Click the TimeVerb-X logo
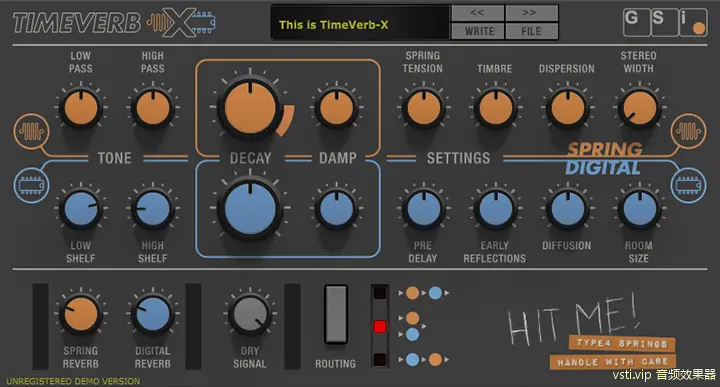 pyautogui.click(x=114, y=22)
